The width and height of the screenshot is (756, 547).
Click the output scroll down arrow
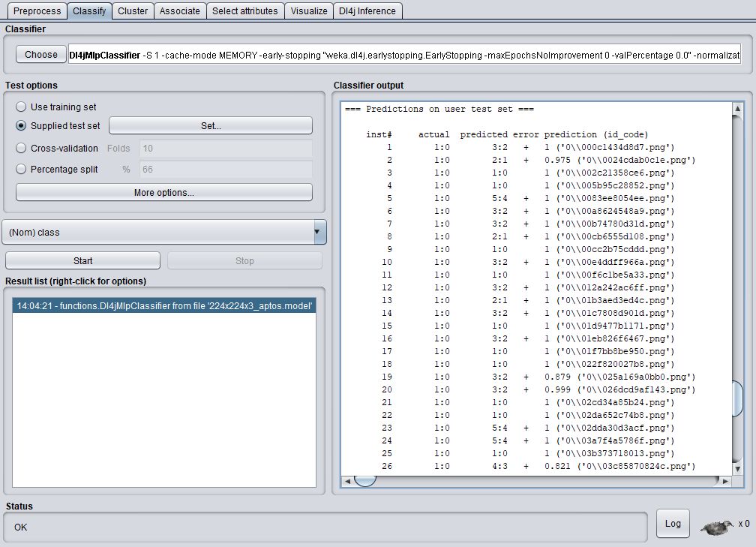click(x=737, y=468)
